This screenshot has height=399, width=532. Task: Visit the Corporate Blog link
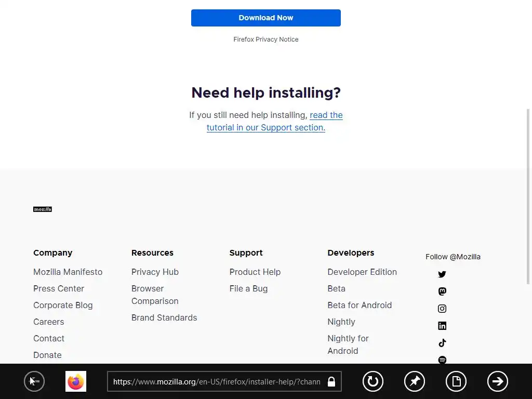pyautogui.click(x=63, y=305)
